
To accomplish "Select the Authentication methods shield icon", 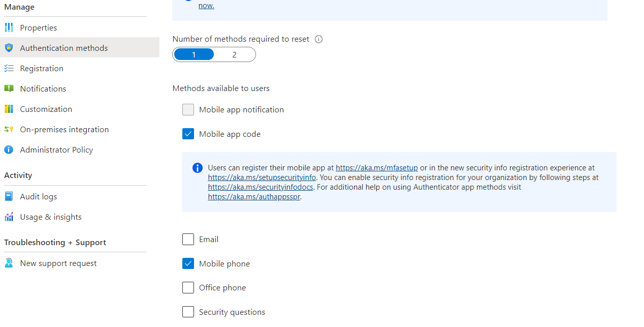I will [x=9, y=47].
